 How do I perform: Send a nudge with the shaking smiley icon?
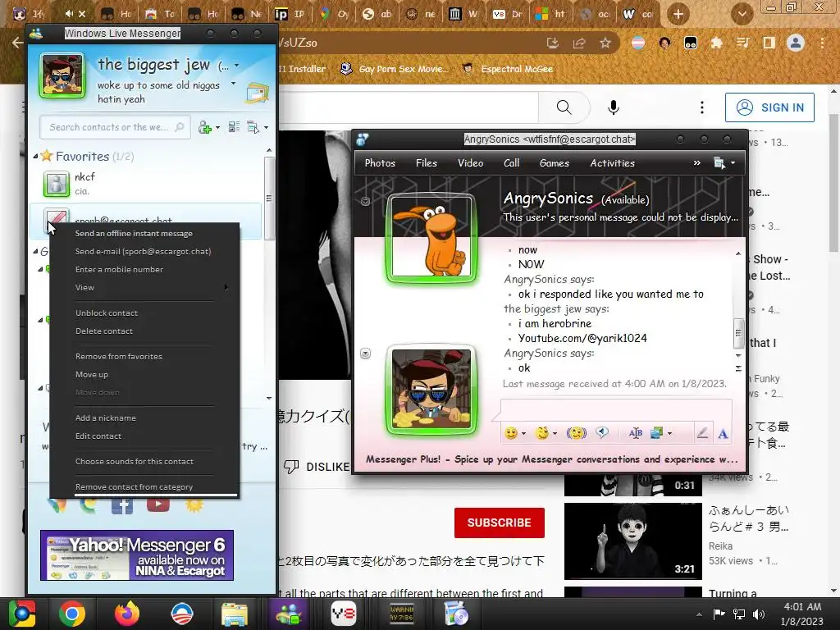(577, 433)
